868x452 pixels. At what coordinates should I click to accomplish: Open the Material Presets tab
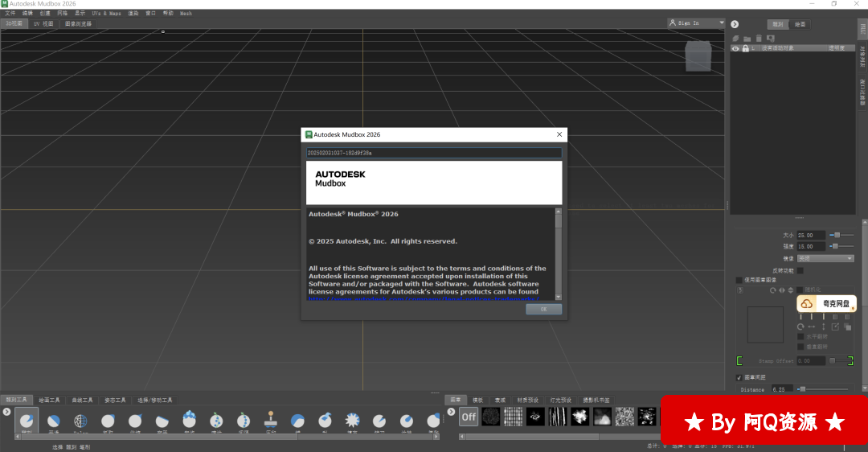click(x=527, y=400)
